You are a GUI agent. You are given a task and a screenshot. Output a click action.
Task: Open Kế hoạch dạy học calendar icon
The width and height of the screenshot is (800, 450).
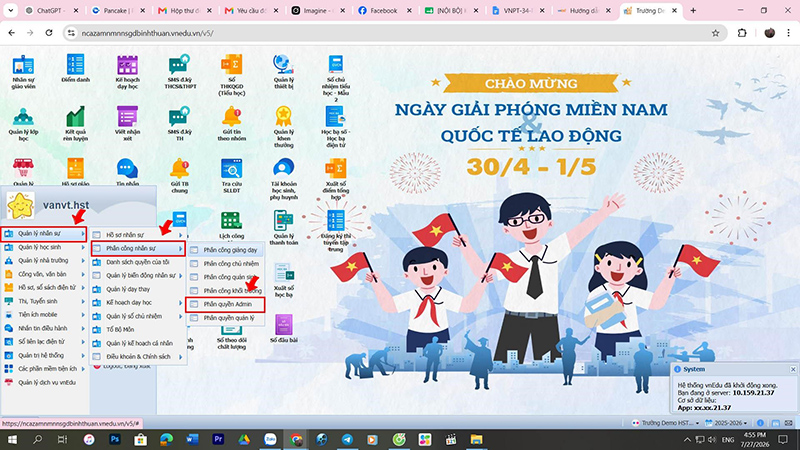pyautogui.click(x=127, y=71)
